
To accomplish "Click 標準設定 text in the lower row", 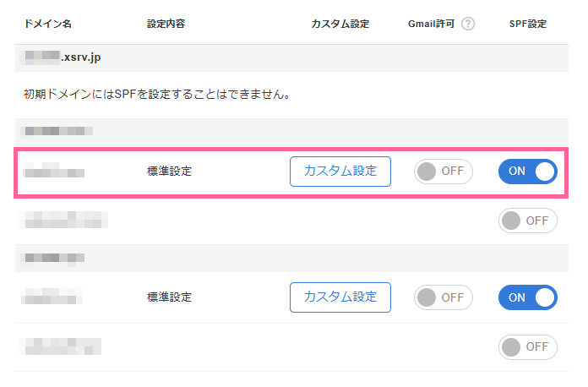I will [x=169, y=297].
